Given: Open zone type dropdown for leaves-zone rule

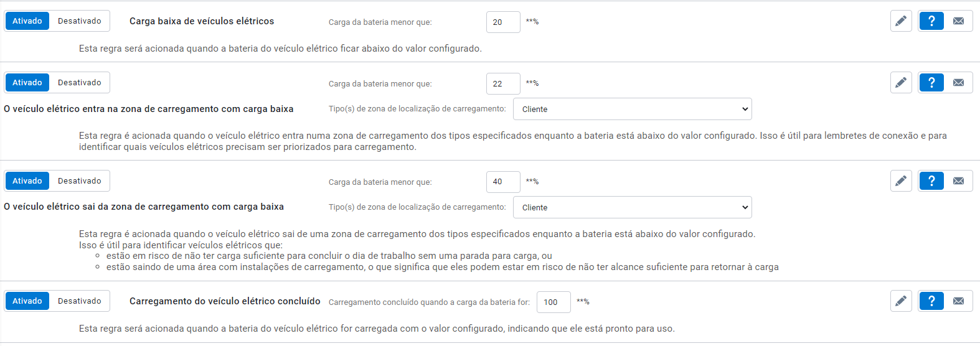Looking at the screenshot, I should [x=632, y=207].
